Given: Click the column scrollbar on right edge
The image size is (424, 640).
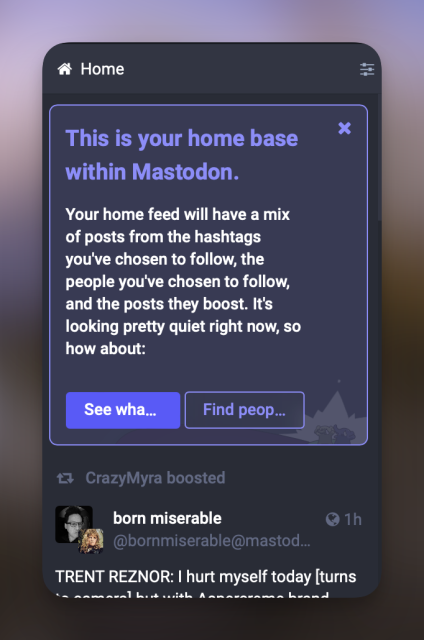Looking at the screenshot, I should (x=379, y=157).
